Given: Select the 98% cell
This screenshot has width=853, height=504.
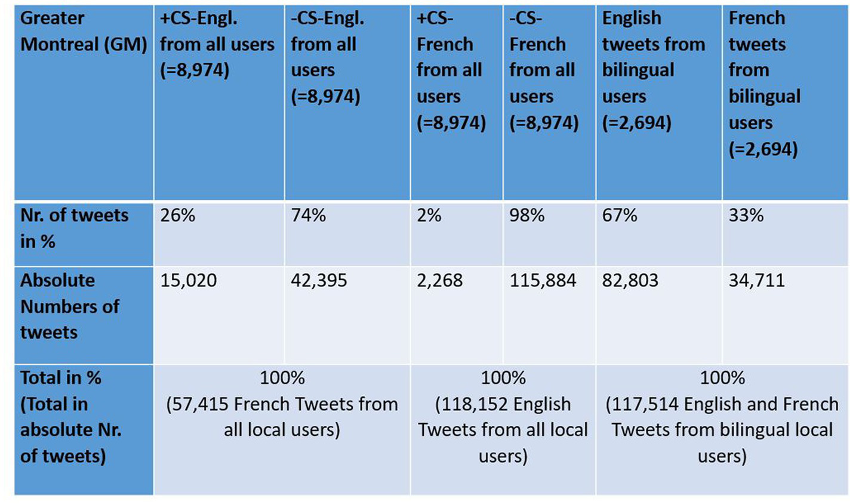Looking at the screenshot, I should pyautogui.click(x=527, y=215).
